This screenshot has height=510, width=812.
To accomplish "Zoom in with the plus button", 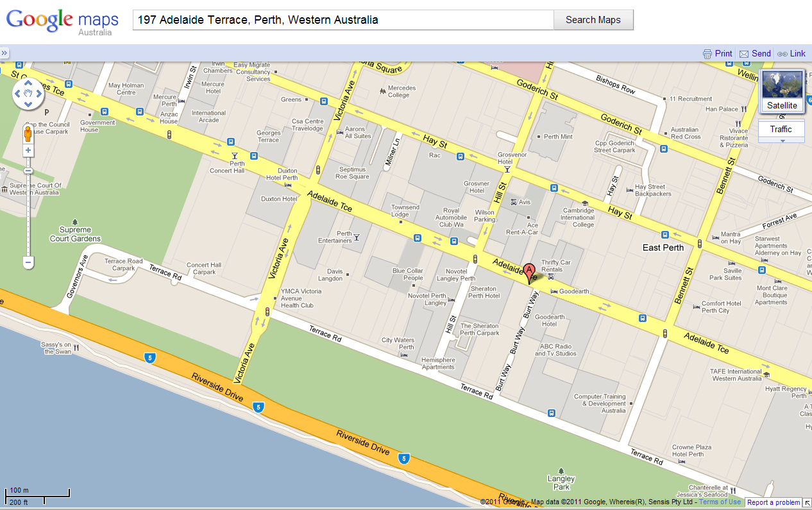I will (x=28, y=150).
